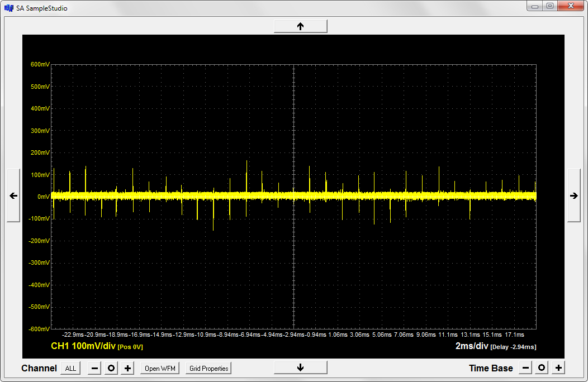This screenshot has width=588, height=382.
Task: Increase Time Base with the plus button
Action: coord(558,367)
